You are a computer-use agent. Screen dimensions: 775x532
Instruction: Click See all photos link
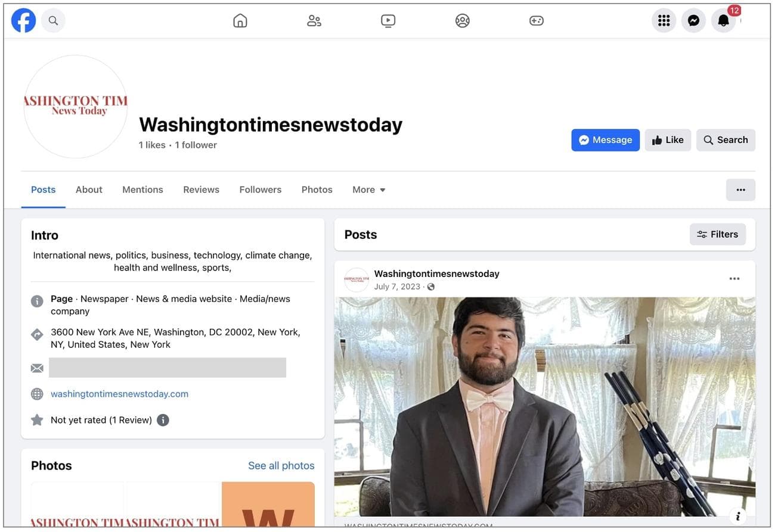281,465
